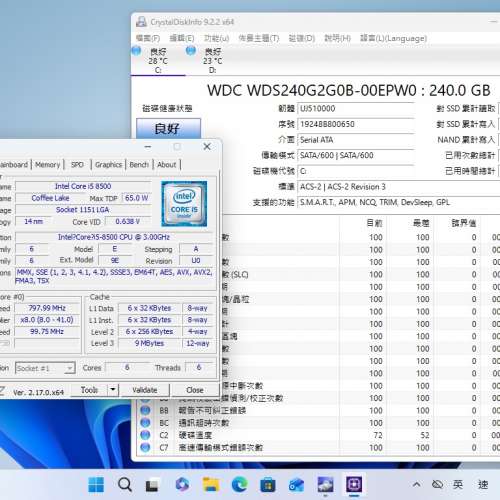Image resolution: width=500 pixels, height=500 pixels.
Task: Click the CPU-Z Validate button
Action: click(145, 390)
